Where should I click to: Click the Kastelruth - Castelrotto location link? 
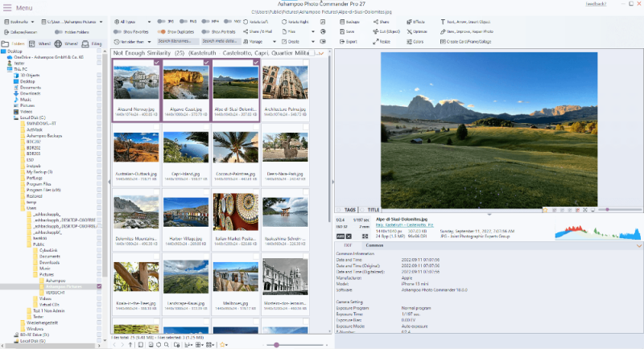[x=404, y=224]
